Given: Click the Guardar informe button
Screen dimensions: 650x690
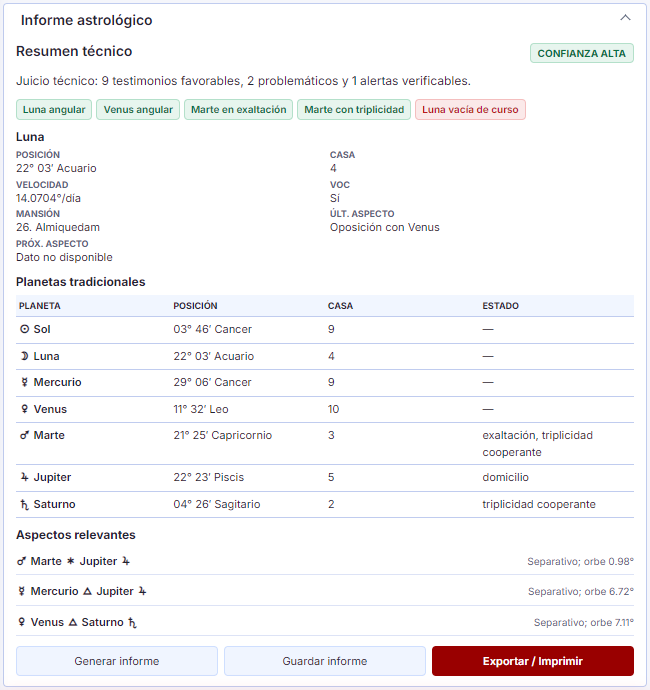Looking at the screenshot, I should [325, 661].
